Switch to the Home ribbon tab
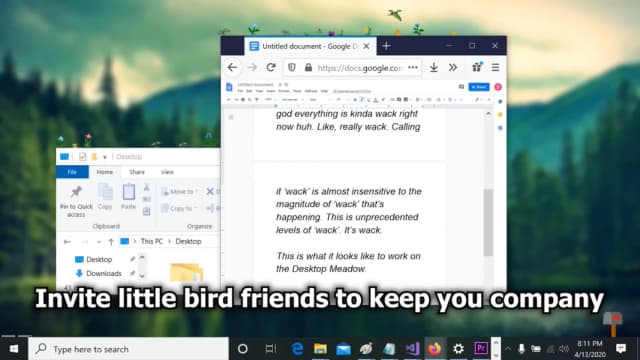This screenshot has width=640, height=360. tap(104, 172)
